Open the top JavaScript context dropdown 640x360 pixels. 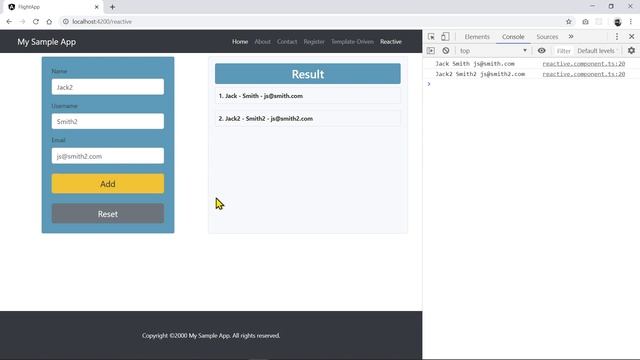pos(493,51)
